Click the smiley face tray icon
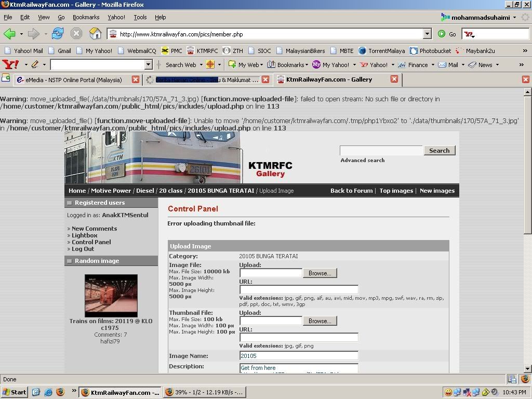This screenshot has width=532, height=399. coord(448,393)
